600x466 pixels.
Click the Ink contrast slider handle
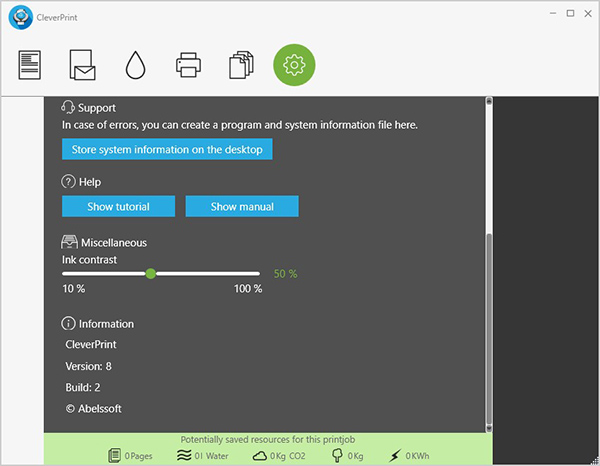click(x=151, y=274)
